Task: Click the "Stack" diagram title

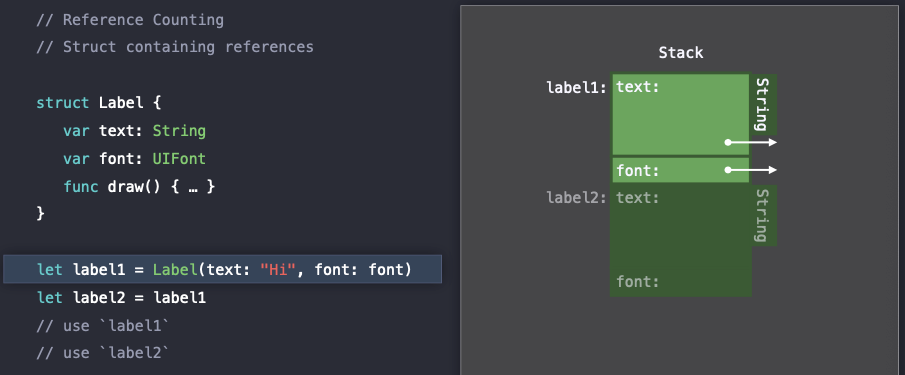Action: [x=681, y=52]
